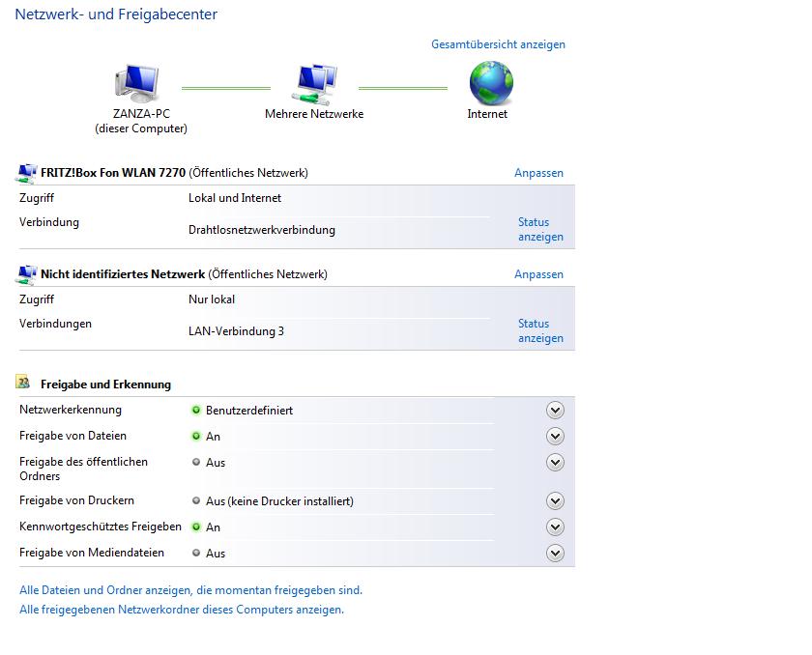Expand the Netzwerkerkennung settings
The image size is (812, 655).
pyautogui.click(x=555, y=411)
